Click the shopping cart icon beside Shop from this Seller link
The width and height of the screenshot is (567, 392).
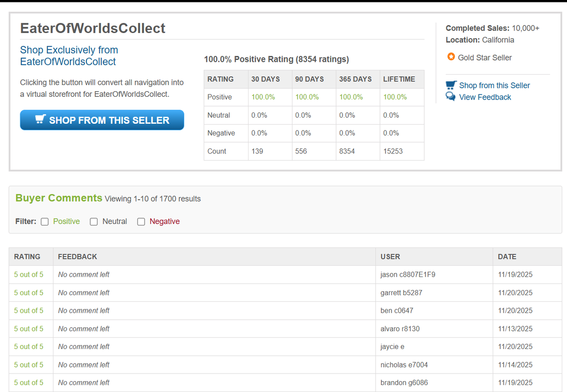point(451,85)
